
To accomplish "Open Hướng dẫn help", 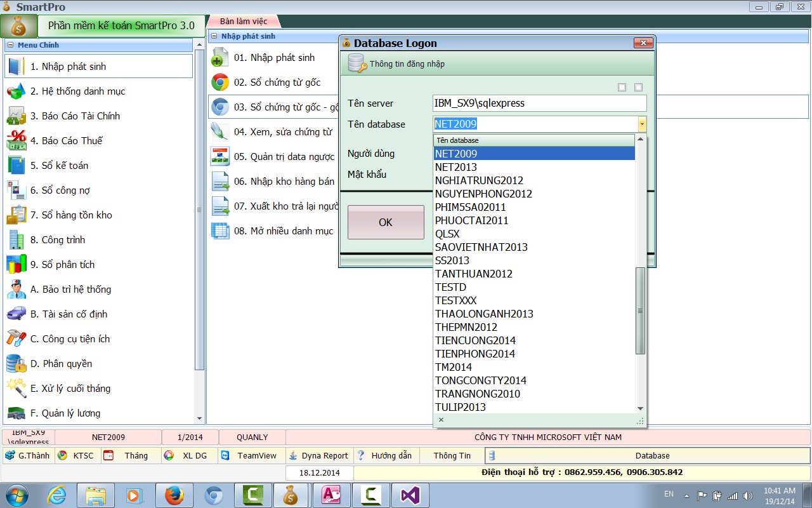I will 386,455.
